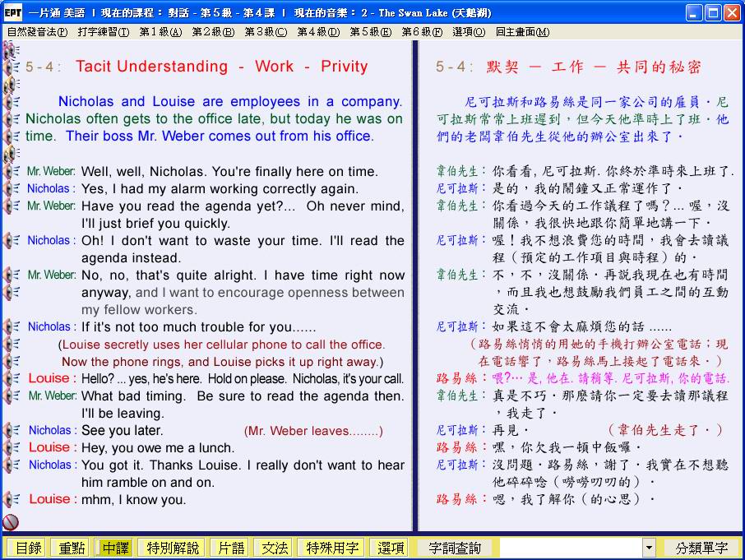Play audio for 'mhm, I know you'

click(x=11, y=500)
